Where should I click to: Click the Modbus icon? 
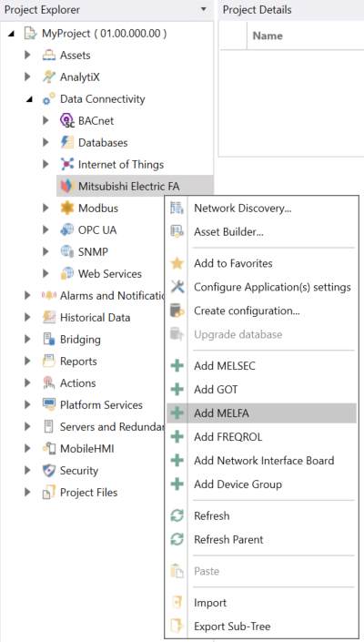click(x=67, y=208)
